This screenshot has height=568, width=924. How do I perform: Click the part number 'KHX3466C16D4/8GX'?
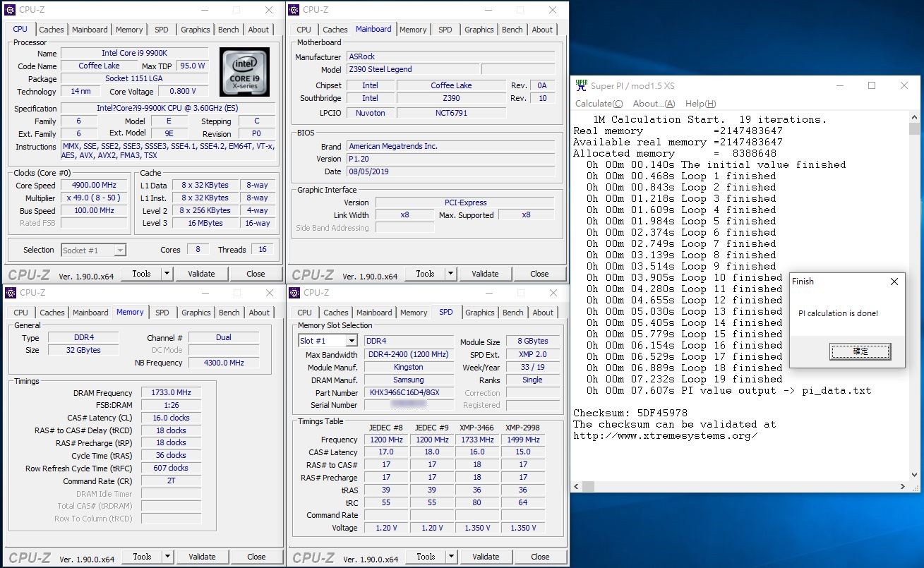click(409, 393)
